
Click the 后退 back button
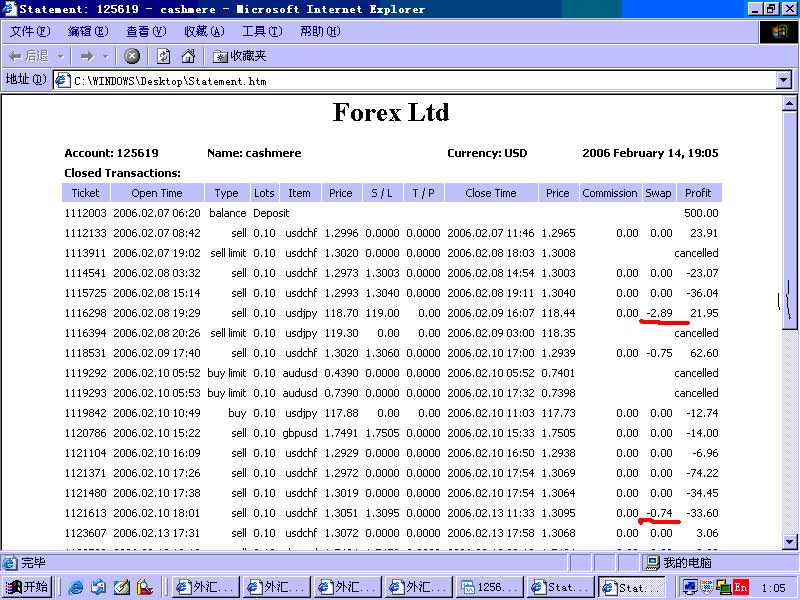[x=28, y=56]
